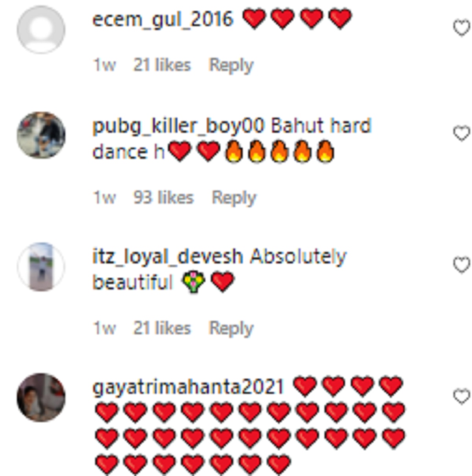View the 93 likes on pubg_killer_boy00's comment

click(164, 198)
